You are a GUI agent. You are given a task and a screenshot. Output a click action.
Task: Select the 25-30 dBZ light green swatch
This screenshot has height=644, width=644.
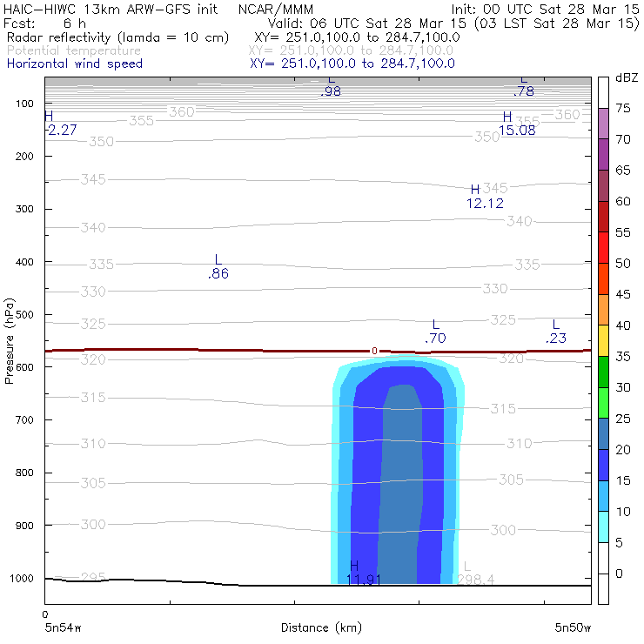click(x=603, y=402)
